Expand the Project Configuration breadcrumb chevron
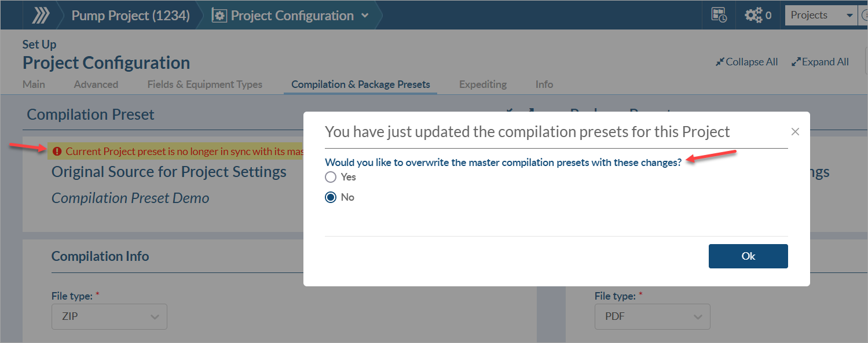868x343 pixels. pyautogui.click(x=365, y=16)
